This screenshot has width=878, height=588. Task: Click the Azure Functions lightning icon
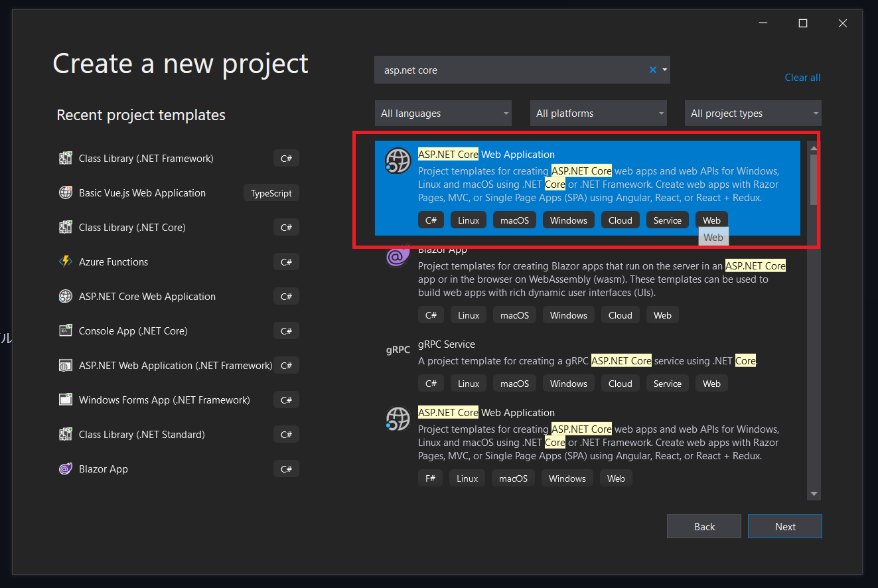pos(65,262)
